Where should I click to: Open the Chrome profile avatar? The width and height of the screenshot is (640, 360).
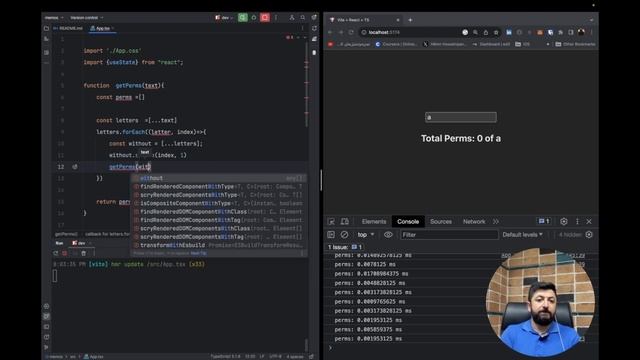[581, 32]
